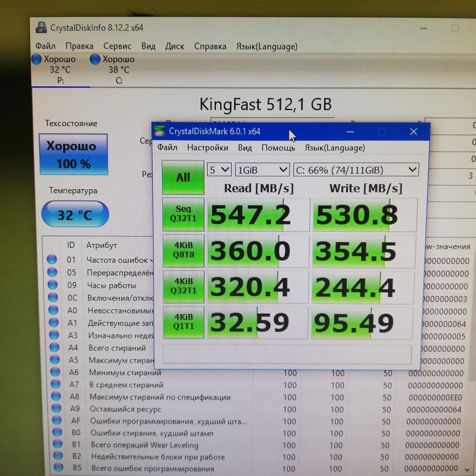
Task: Click the Хорошо 100 % health status button
Action: coord(73,154)
